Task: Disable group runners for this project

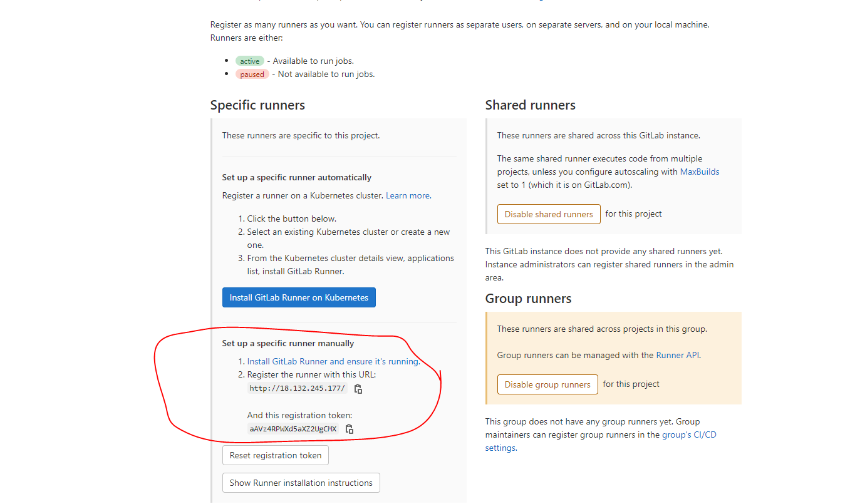Action: tap(547, 384)
